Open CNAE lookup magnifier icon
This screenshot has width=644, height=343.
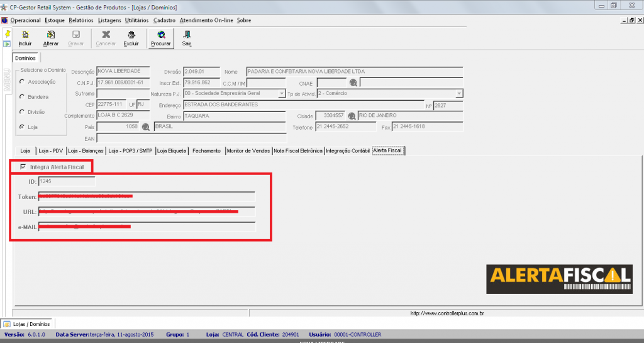tap(353, 82)
